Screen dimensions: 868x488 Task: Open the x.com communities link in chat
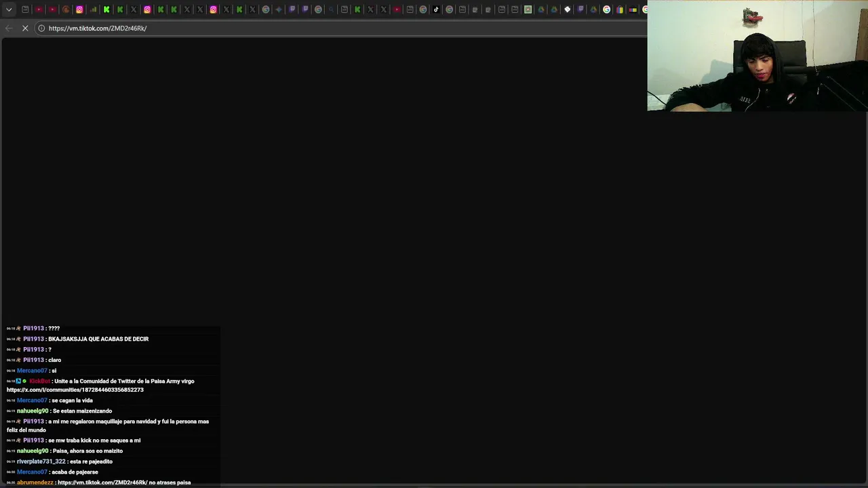click(75, 390)
